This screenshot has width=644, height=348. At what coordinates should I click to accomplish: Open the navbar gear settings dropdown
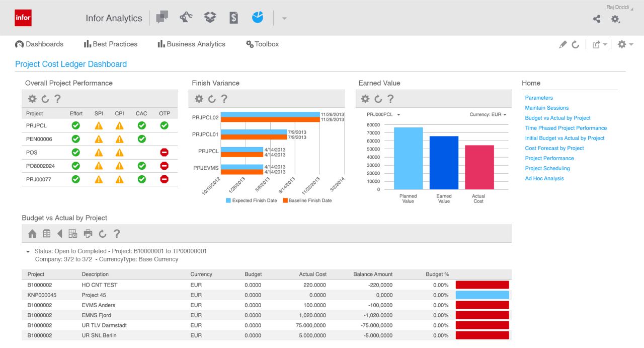[625, 44]
